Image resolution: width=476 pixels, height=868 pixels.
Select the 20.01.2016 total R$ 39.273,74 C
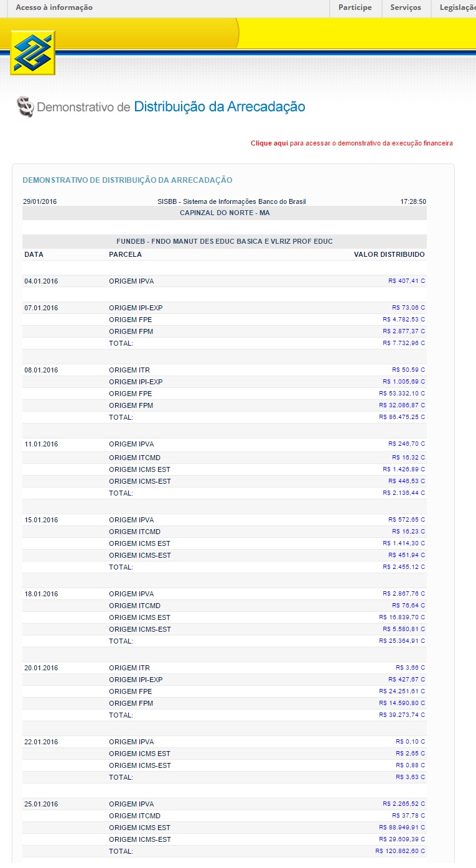point(402,715)
